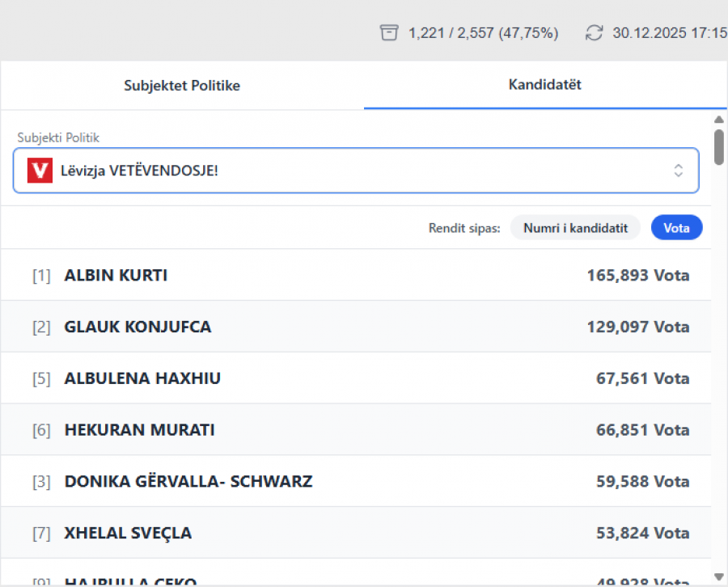Sort candidates by Vota
Image resolution: width=728 pixels, height=587 pixels.
(676, 228)
